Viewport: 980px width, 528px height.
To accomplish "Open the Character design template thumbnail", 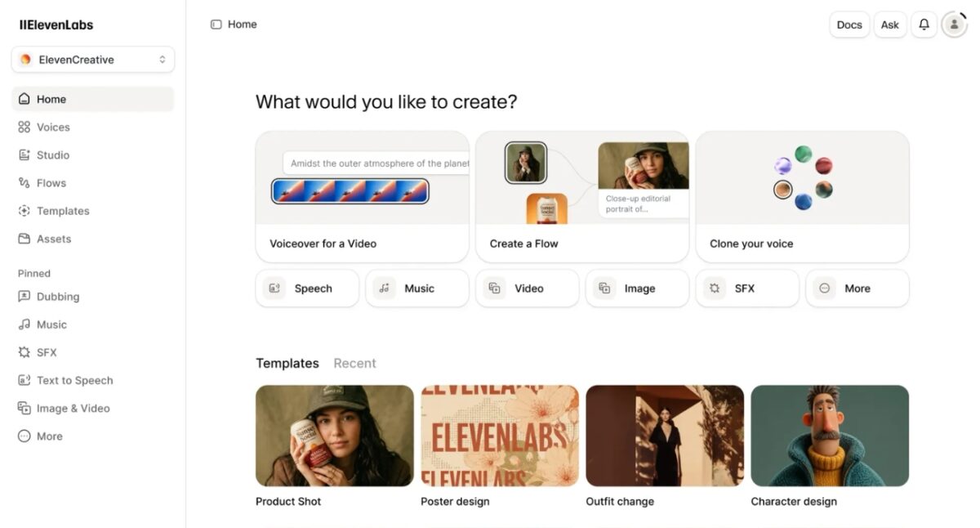I will coord(830,436).
